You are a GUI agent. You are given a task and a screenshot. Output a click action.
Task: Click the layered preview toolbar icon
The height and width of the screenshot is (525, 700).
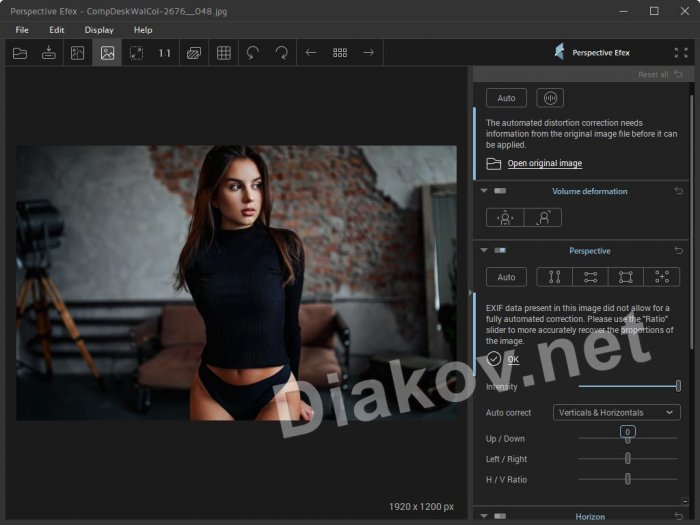tap(194, 53)
